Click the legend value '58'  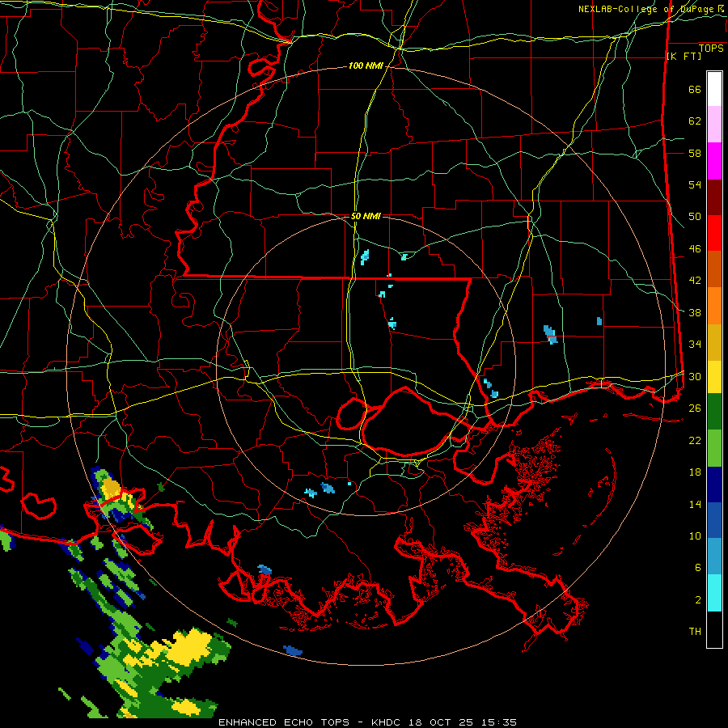tap(695, 153)
